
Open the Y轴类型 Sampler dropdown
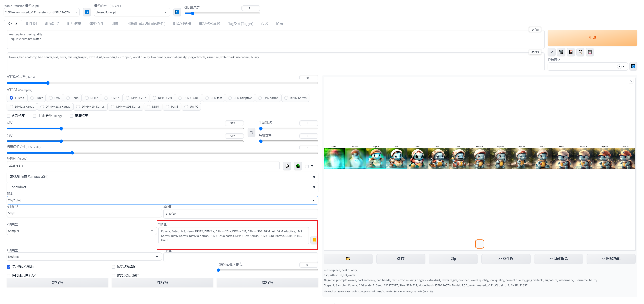(82, 231)
